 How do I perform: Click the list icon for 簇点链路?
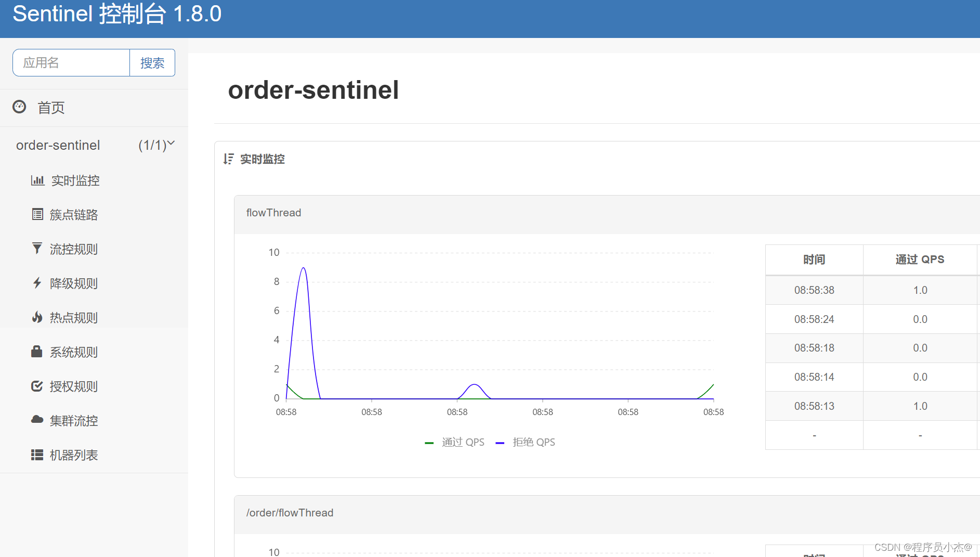click(x=37, y=214)
